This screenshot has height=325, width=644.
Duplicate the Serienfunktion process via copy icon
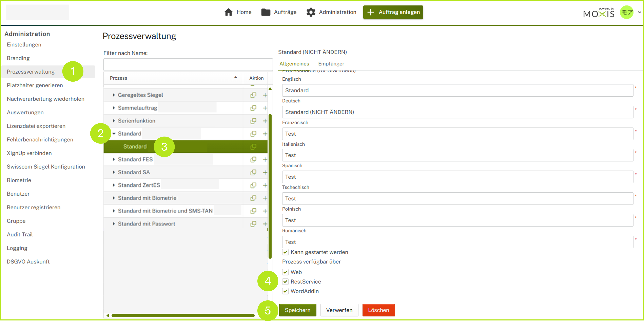pos(253,121)
